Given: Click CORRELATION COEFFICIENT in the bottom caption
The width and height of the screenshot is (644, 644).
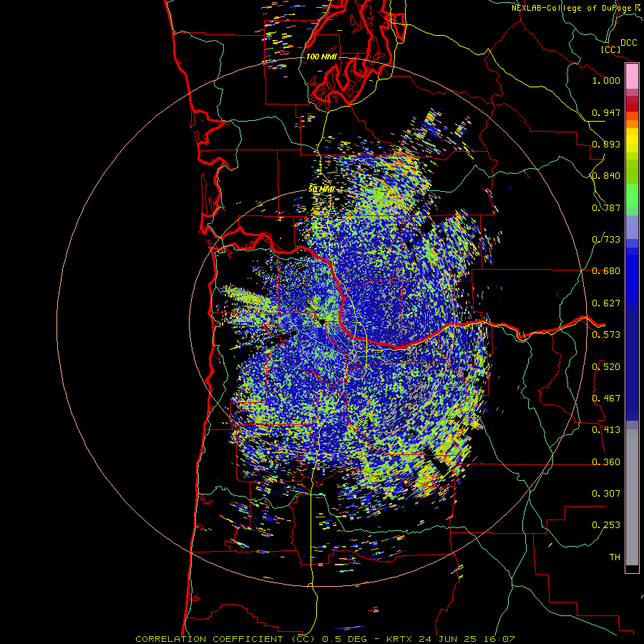Looking at the screenshot, I should [209, 639].
